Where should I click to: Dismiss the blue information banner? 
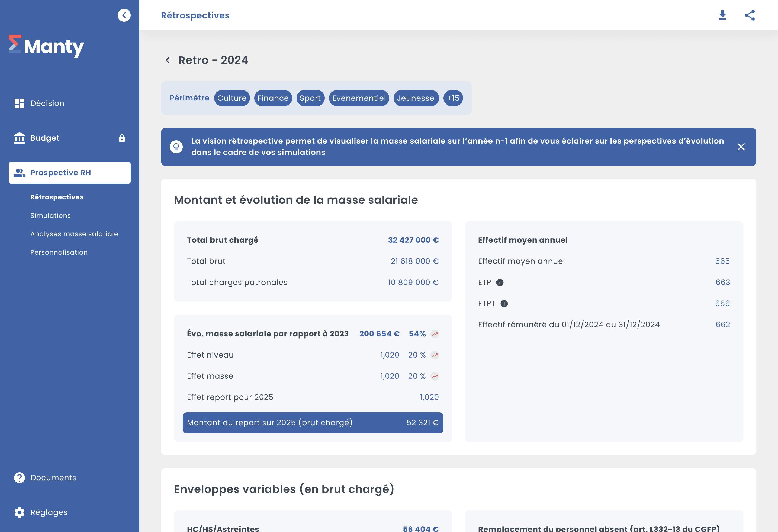741,147
